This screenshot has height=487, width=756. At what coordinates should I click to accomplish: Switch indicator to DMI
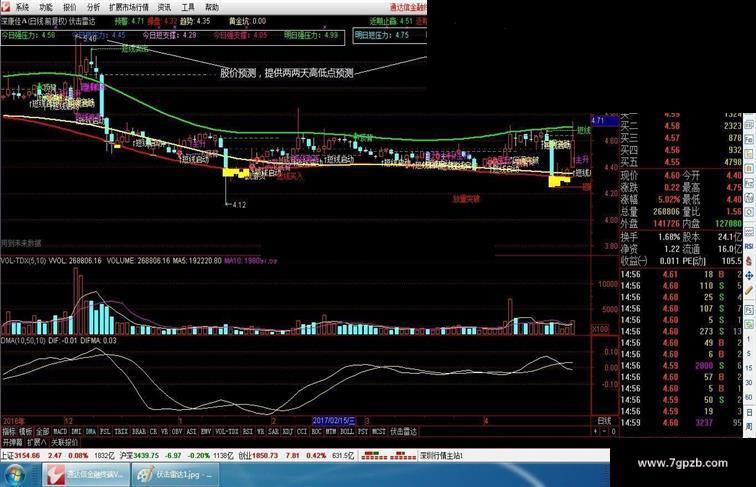76,432
